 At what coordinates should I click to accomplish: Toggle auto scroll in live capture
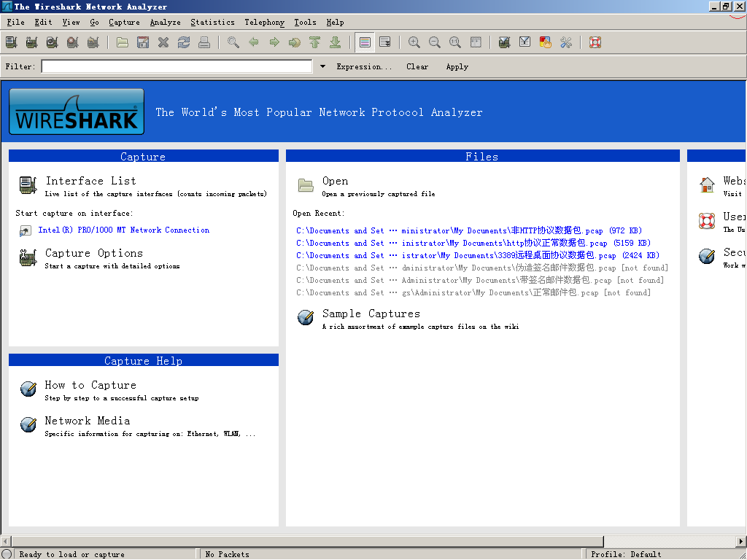[385, 42]
